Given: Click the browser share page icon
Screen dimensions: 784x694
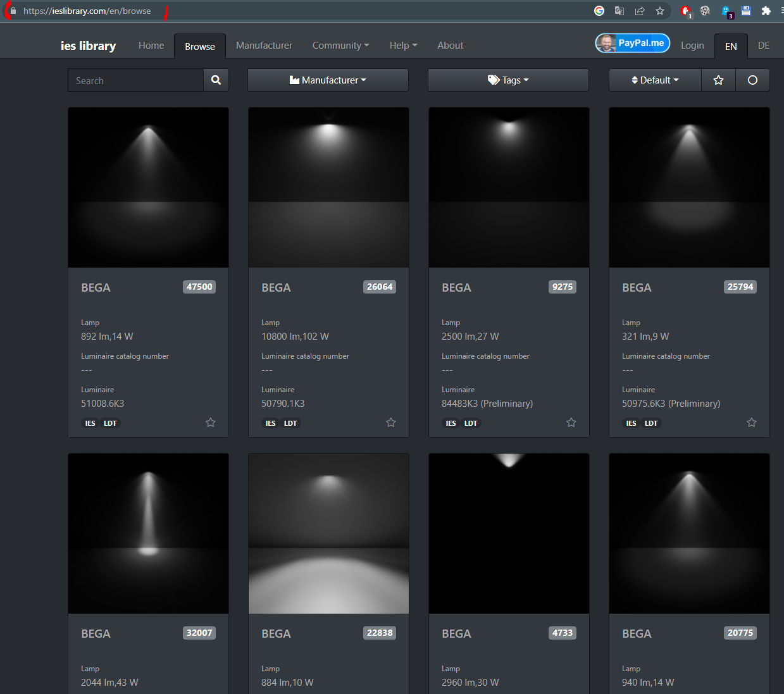Looking at the screenshot, I should 640,11.
